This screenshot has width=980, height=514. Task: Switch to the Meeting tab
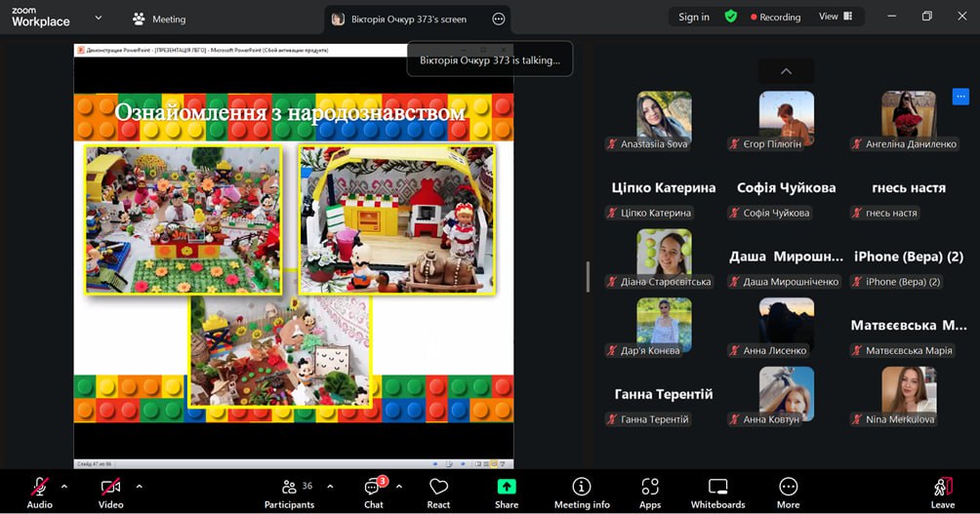coord(158,19)
